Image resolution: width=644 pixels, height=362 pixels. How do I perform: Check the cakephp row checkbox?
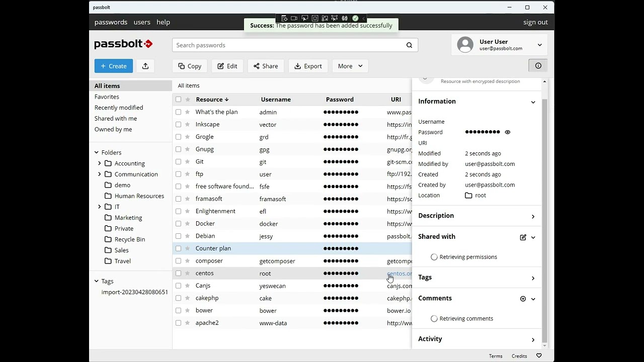(x=178, y=298)
